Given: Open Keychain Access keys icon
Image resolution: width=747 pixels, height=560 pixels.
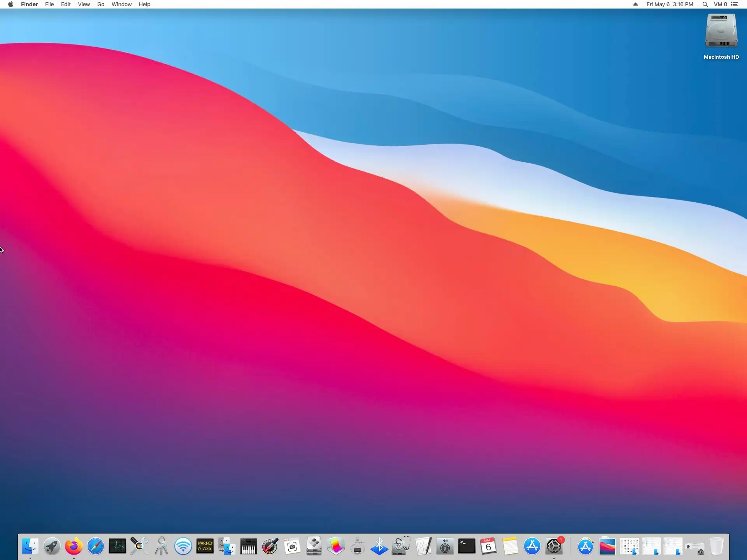Looking at the screenshot, I should (x=161, y=546).
